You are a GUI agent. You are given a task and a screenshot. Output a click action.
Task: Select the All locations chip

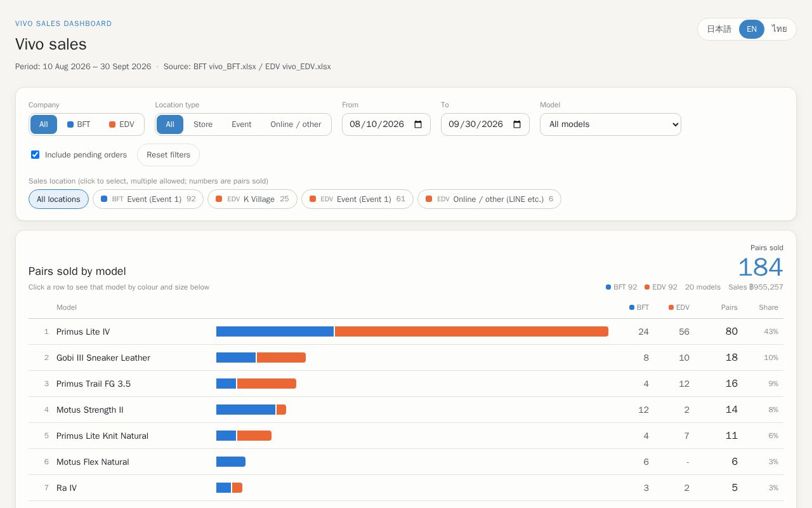[58, 199]
